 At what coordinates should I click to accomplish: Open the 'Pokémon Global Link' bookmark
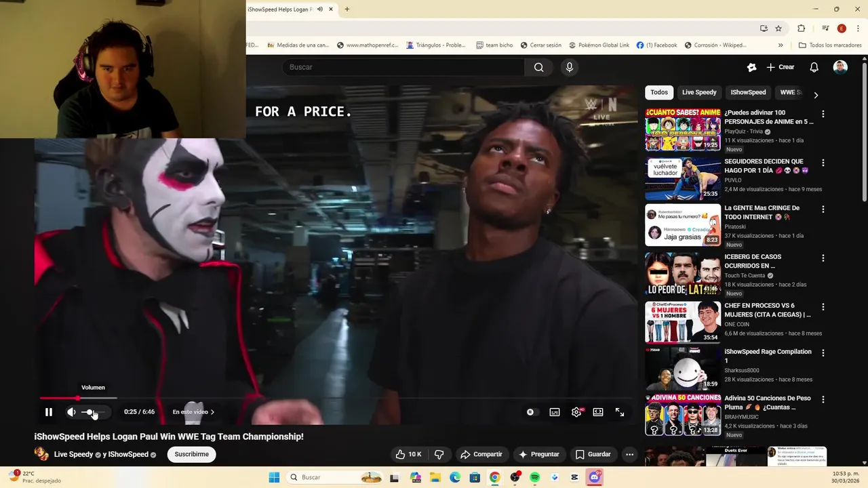tap(599, 45)
